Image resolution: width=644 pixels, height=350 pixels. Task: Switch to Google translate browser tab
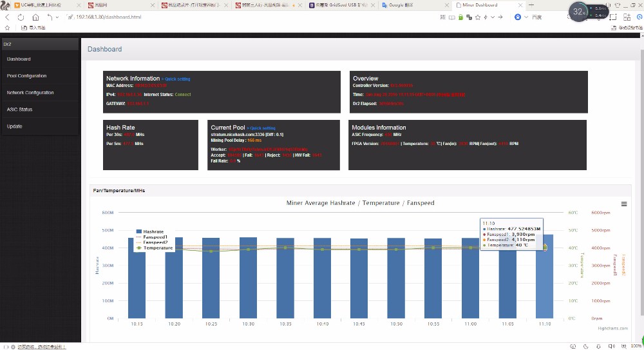point(412,5)
